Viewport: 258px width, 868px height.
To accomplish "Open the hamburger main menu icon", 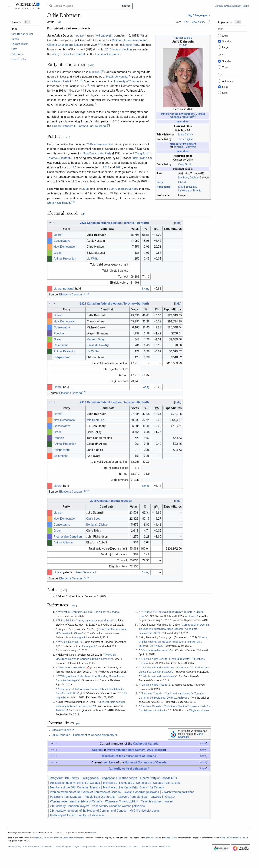I will click(x=9, y=6).
